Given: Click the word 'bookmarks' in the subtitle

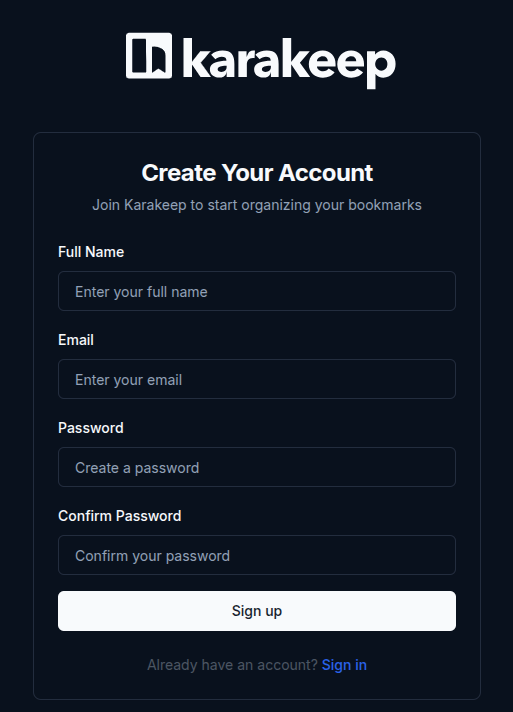Looking at the screenshot, I should coord(385,205).
